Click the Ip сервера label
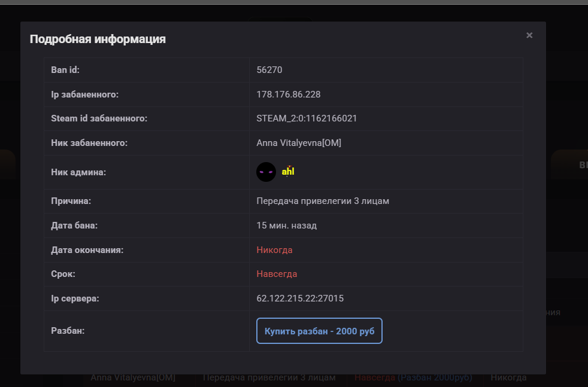588x387 pixels. 75,298
